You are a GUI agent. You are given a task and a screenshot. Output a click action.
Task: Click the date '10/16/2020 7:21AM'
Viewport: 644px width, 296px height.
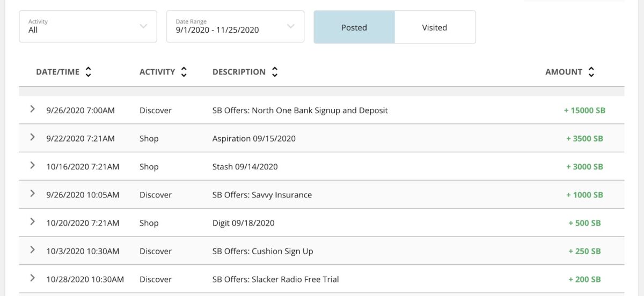pyautogui.click(x=83, y=167)
